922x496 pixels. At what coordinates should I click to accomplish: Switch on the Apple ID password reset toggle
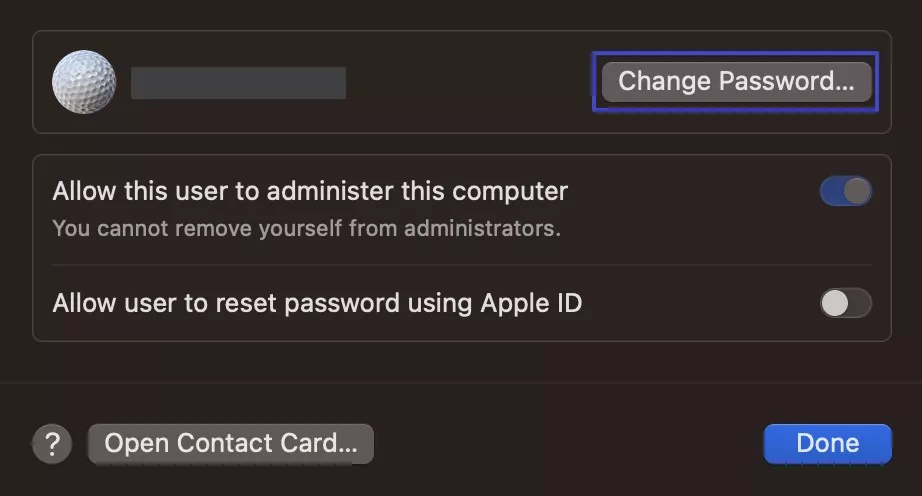845,303
